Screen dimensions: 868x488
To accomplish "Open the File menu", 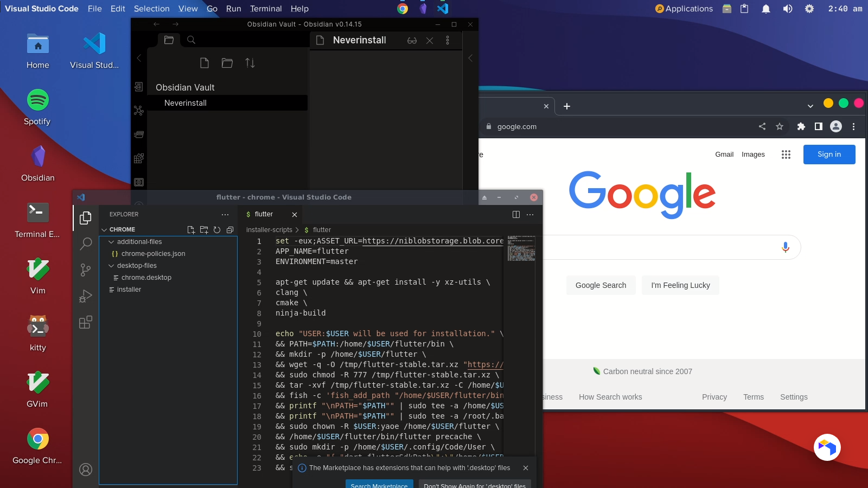I will [x=95, y=9].
